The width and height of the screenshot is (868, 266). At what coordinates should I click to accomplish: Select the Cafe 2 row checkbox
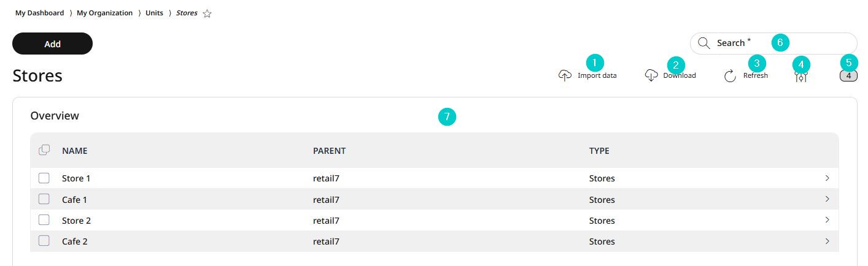click(44, 241)
